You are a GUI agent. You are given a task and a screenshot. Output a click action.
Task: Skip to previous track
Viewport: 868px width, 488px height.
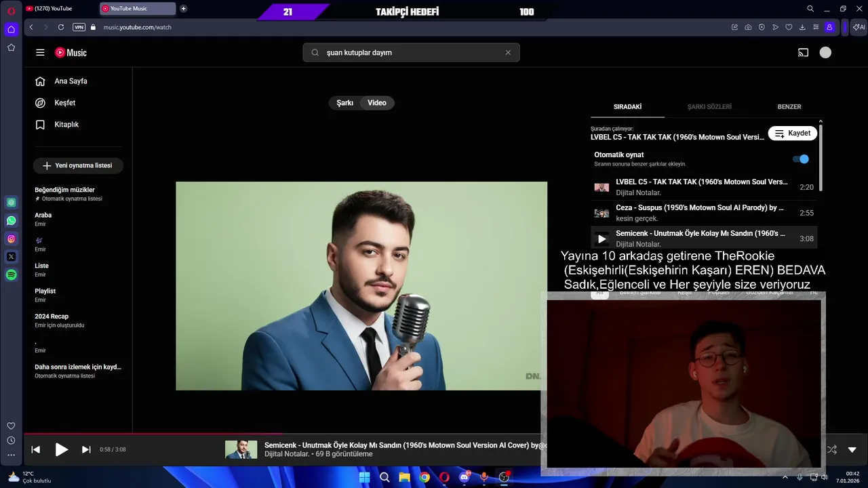coord(36,449)
